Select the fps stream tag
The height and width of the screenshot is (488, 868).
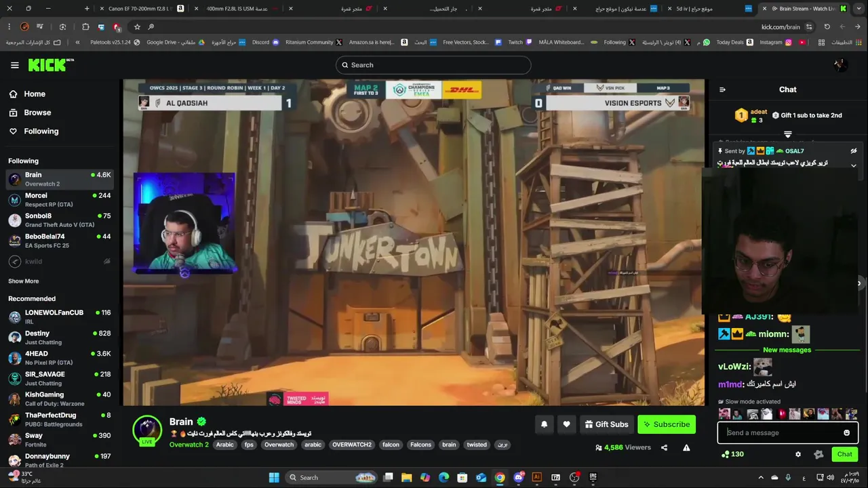click(x=249, y=445)
